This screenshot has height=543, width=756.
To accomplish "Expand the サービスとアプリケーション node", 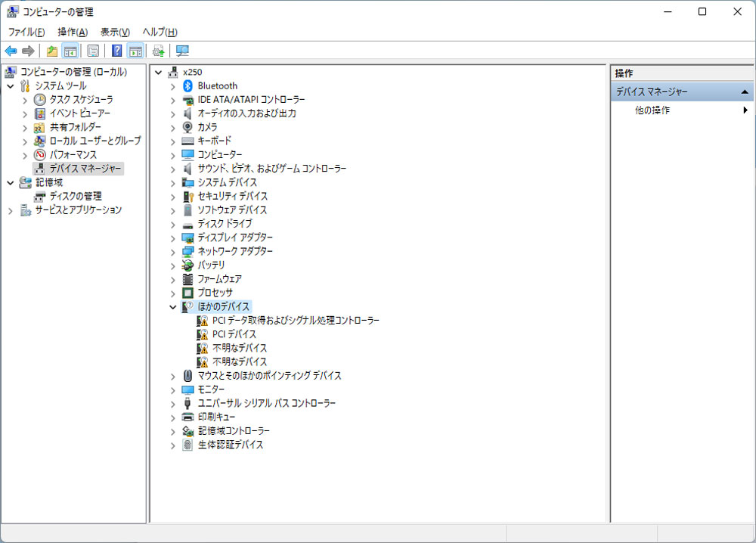I will tap(10, 211).
